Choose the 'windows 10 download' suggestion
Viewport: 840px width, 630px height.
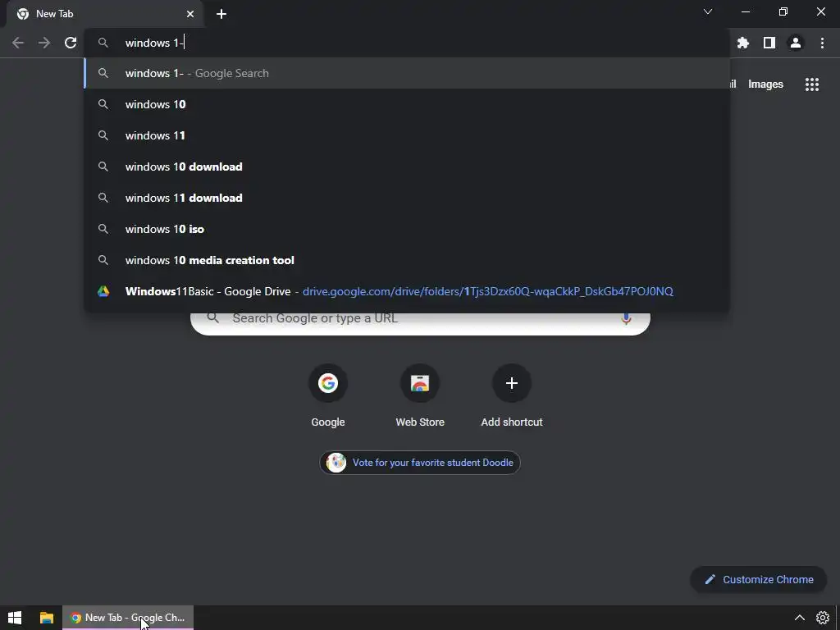pyautogui.click(x=407, y=167)
